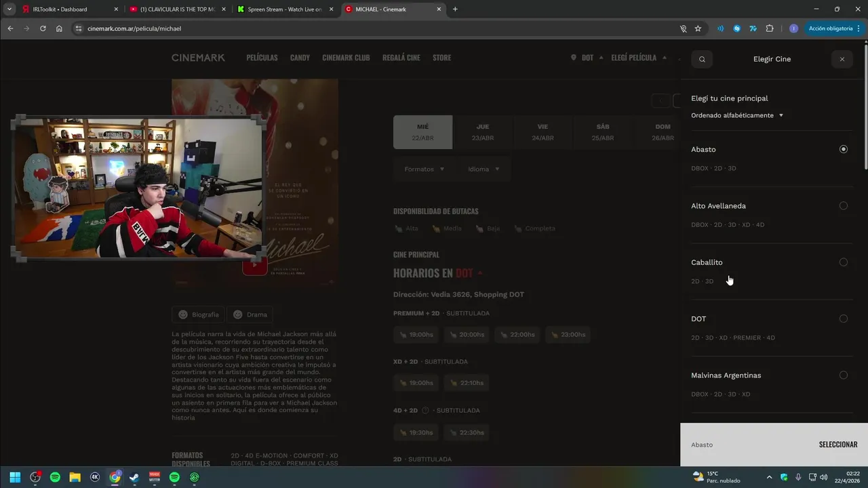Image resolution: width=868 pixels, height=488 pixels.
Task: Select the DOT cinema radio button
Action: [843, 319]
